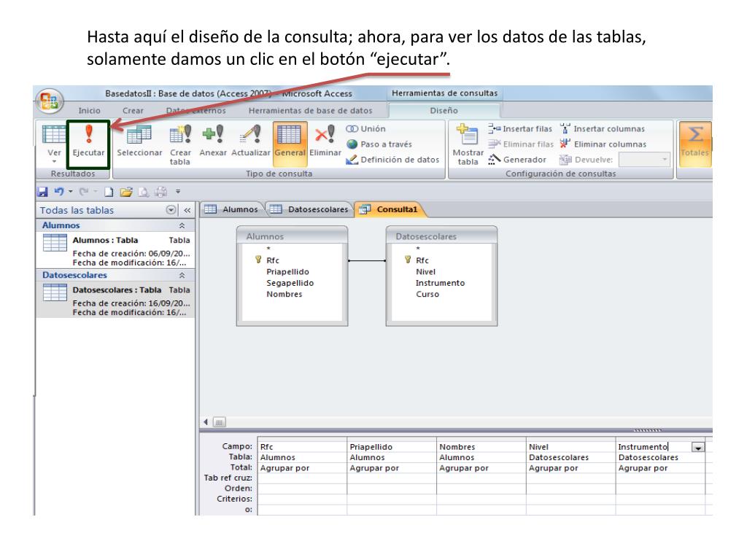This screenshot has height=560, width=747.
Task: Collapse the navigation pane with chevrons
Action: pyautogui.click(x=187, y=210)
